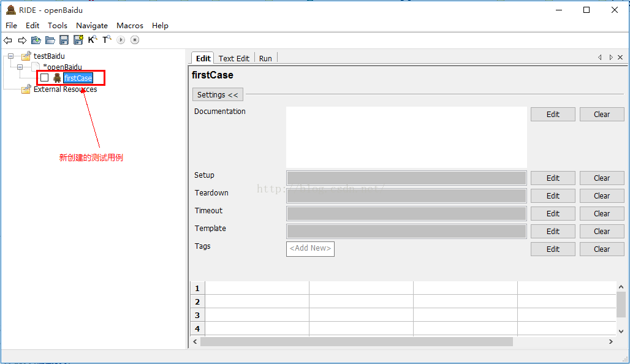Open the Help menu
This screenshot has height=364, width=630.
[160, 25]
